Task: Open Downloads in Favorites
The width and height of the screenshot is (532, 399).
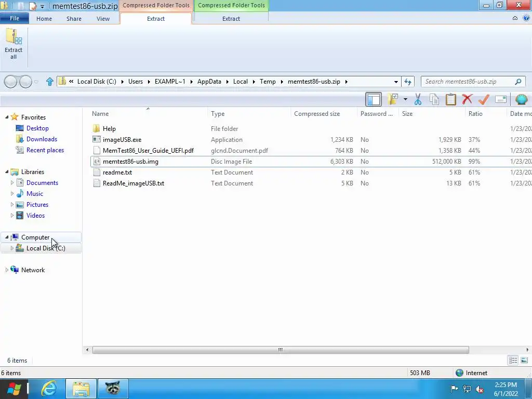Action: [x=42, y=139]
